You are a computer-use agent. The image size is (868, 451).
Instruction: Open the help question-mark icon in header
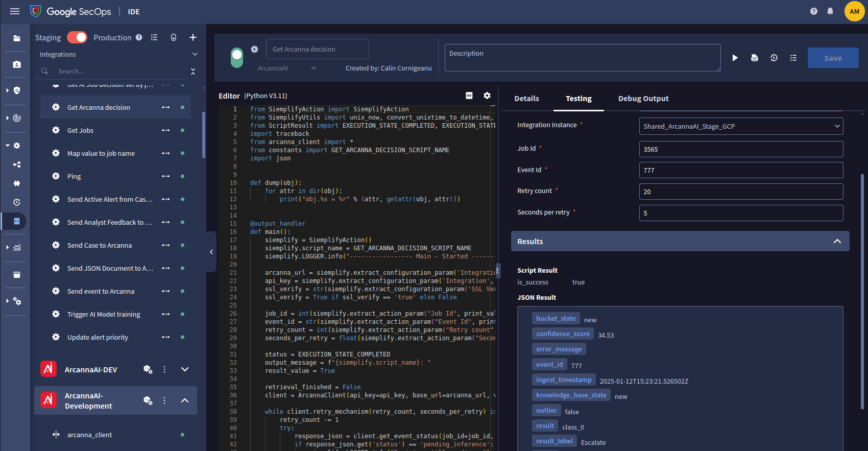click(814, 11)
